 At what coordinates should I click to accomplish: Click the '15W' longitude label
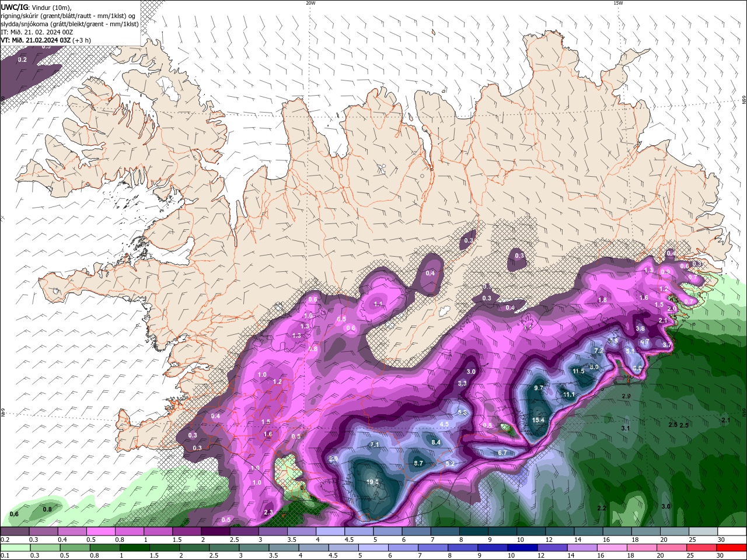(618, 3)
